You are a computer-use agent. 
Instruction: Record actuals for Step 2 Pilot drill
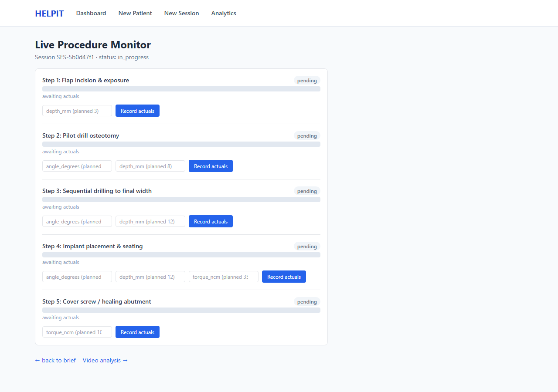tap(211, 166)
